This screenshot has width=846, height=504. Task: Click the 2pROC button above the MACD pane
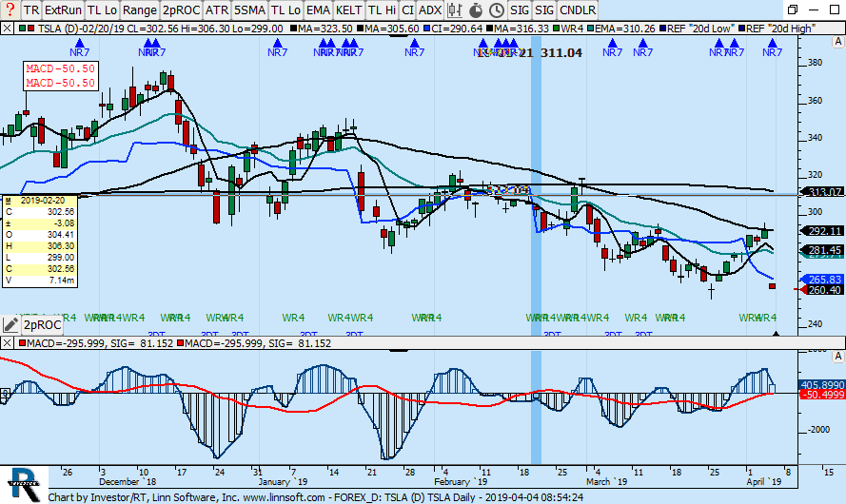pos(42,325)
